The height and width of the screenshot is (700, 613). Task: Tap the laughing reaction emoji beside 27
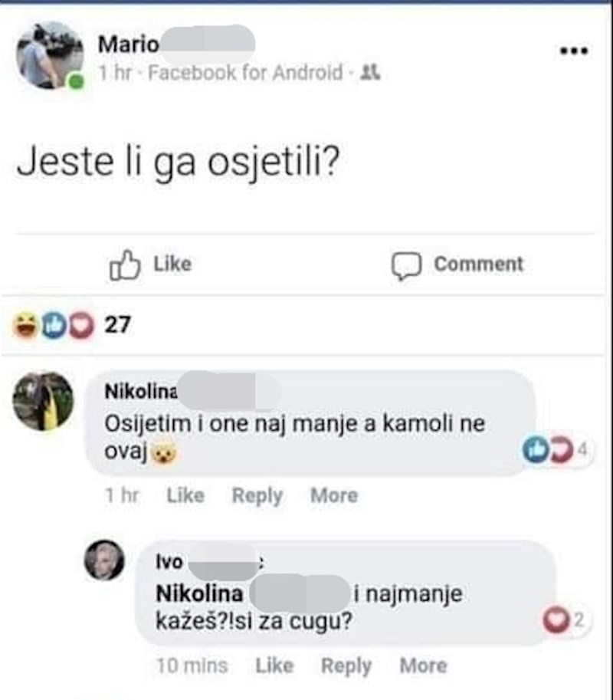[x=25, y=326]
